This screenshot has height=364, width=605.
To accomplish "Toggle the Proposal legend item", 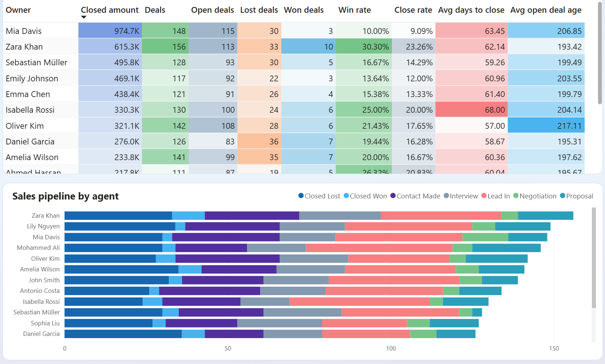I will pos(562,196).
